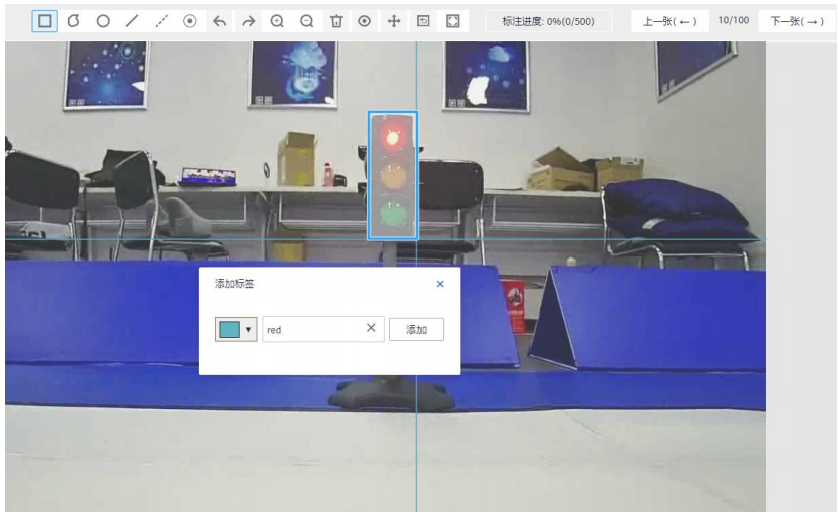Close the 添加标签 dialog
Image resolution: width=838 pixels, height=514 pixels.
pos(440,284)
